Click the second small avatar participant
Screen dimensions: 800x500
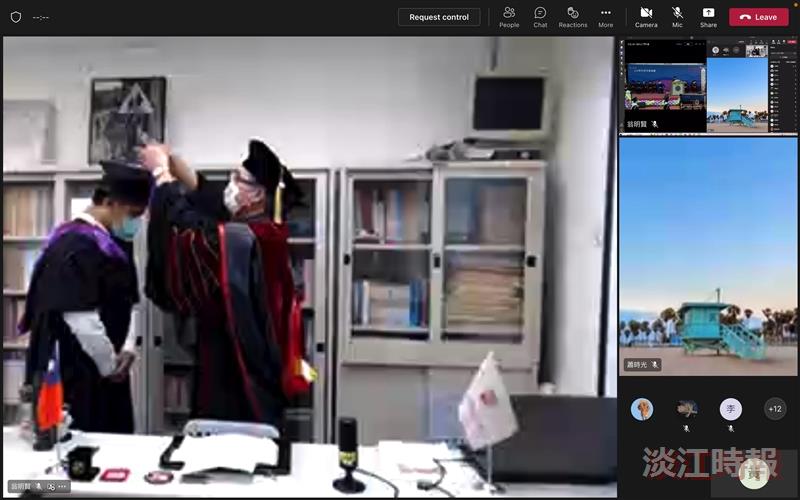click(686, 409)
